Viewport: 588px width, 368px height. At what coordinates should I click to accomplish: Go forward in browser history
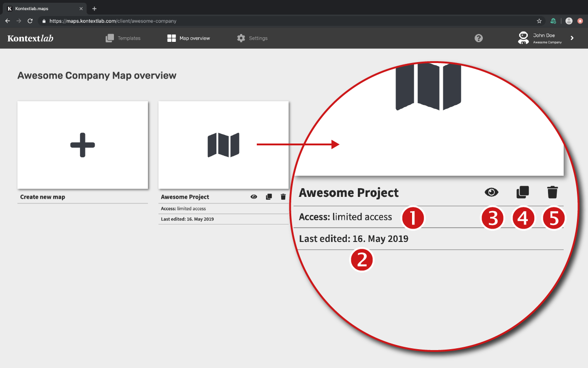click(x=19, y=21)
